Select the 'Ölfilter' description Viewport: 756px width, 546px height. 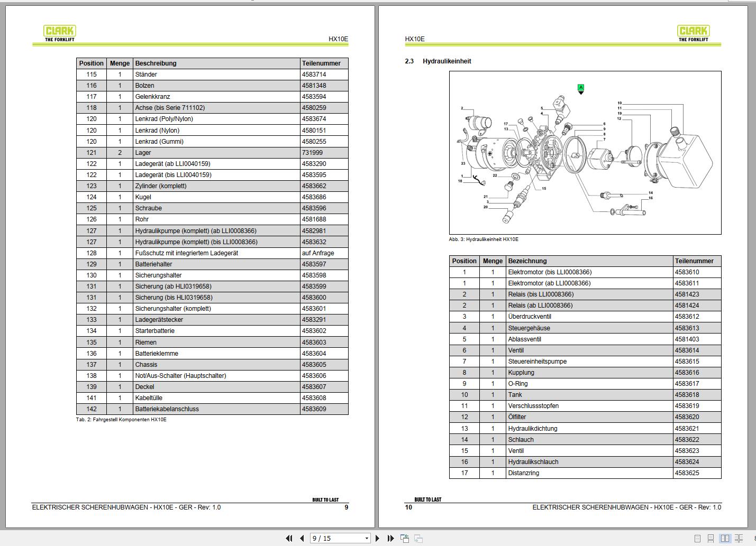click(x=517, y=417)
